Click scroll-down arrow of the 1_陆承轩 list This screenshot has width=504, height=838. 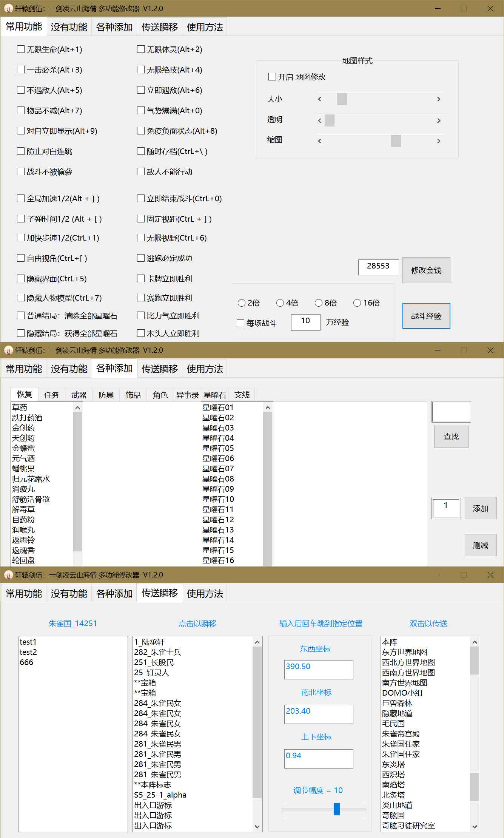click(x=257, y=827)
